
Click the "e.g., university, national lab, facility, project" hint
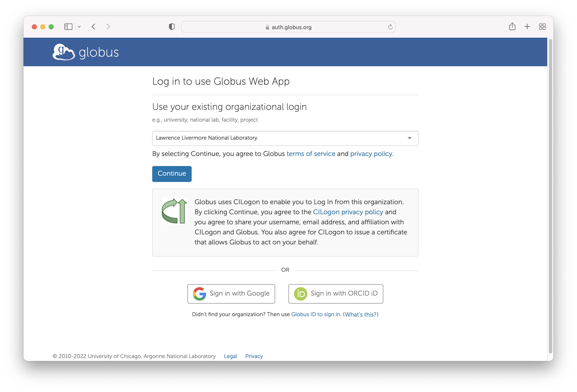[205, 120]
